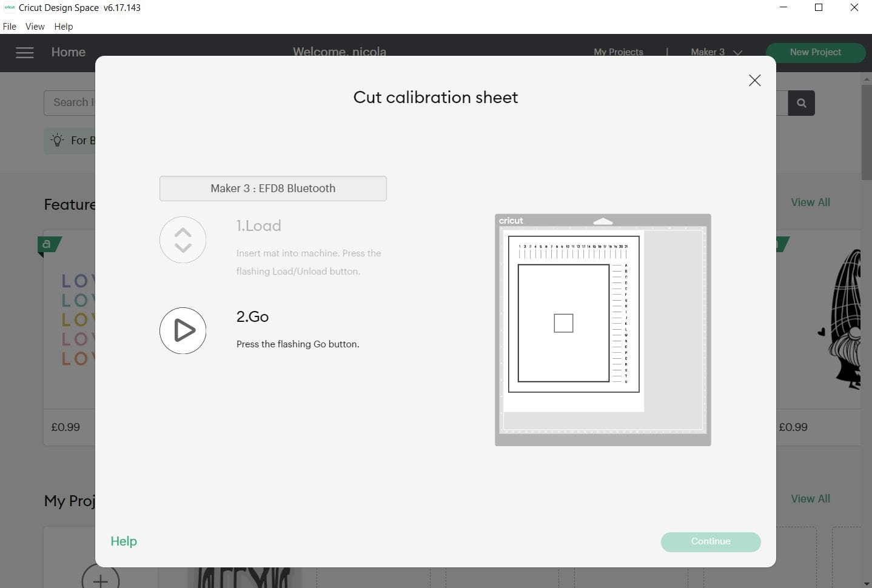Screen dimensions: 872x588
Task: Open the Help link in the dialog
Action: point(124,541)
